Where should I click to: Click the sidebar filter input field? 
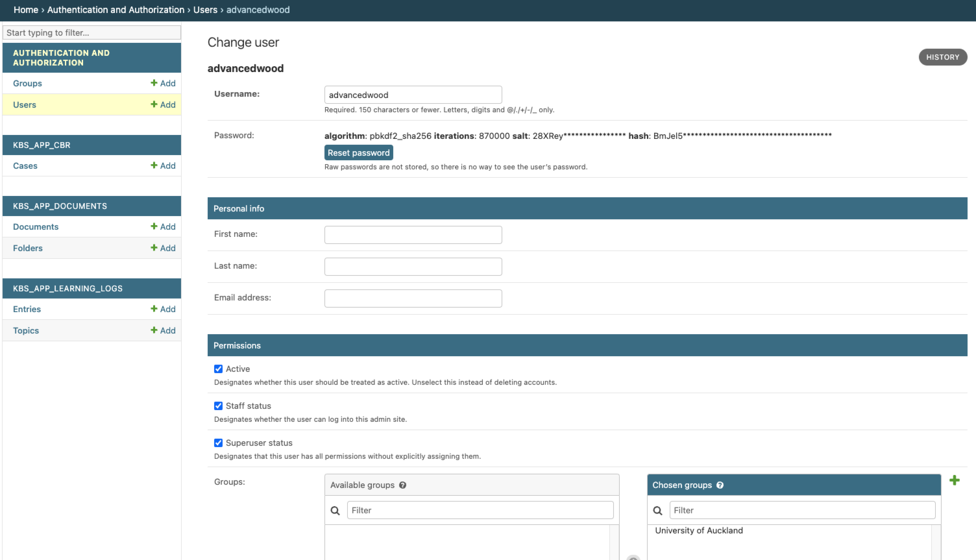(x=91, y=32)
